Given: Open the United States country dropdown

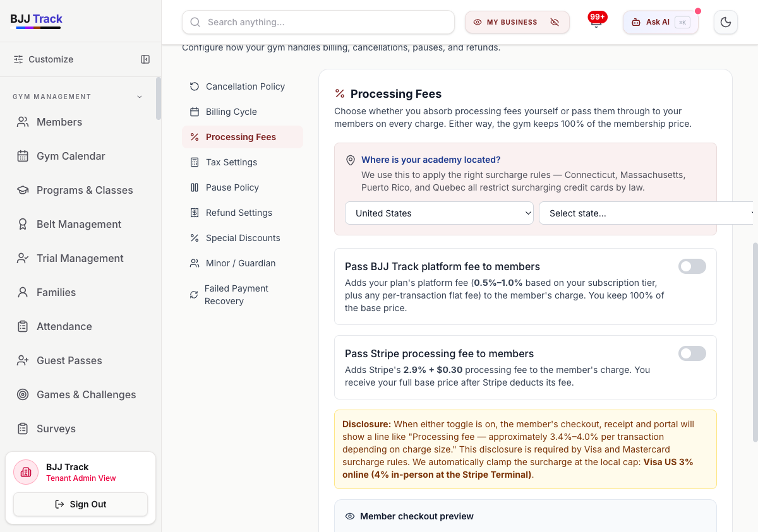Looking at the screenshot, I should pyautogui.click(x=440, y=213).
